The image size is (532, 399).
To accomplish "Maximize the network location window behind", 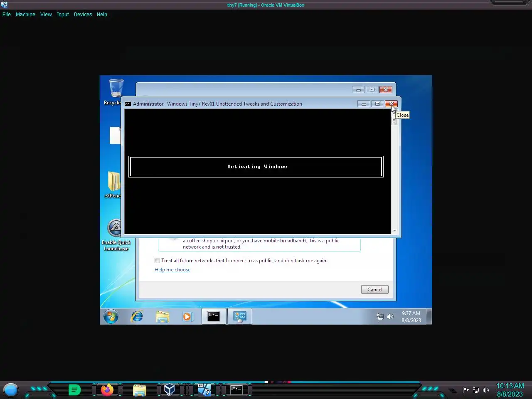I will [372, 90].
